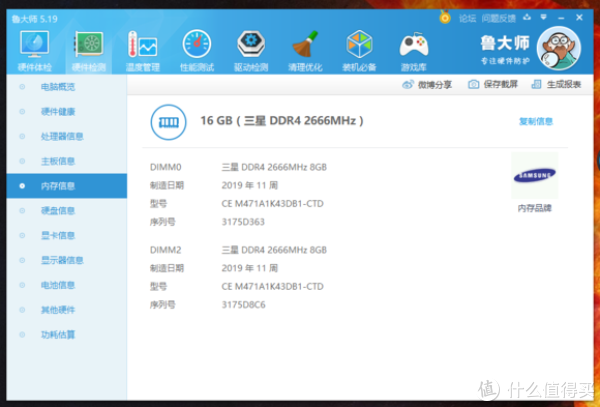Viewport: 600px width, 407px height.
Task: Select the 硬件检测 hardware detection icon
Action: point(89,52)
